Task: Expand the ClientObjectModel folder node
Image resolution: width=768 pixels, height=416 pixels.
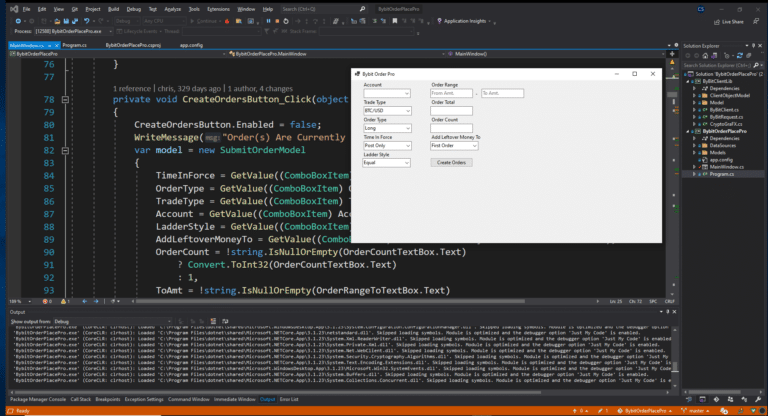Action: (x=694, y=96)
